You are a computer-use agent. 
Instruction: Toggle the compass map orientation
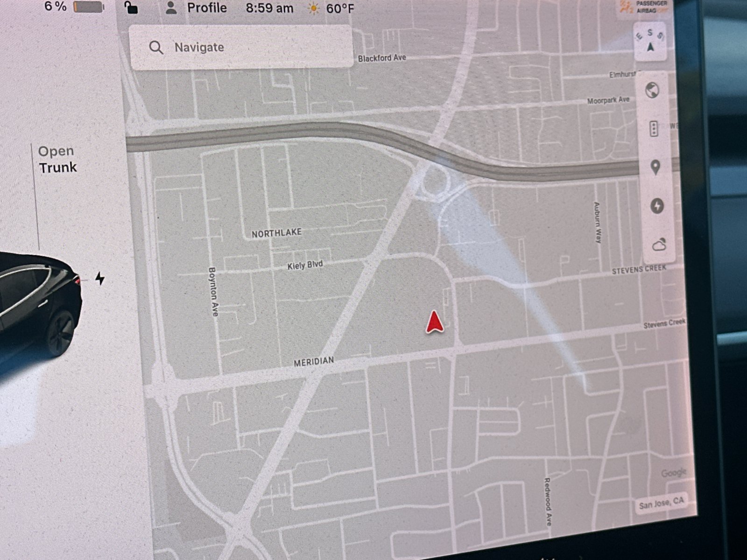[650, 42]
